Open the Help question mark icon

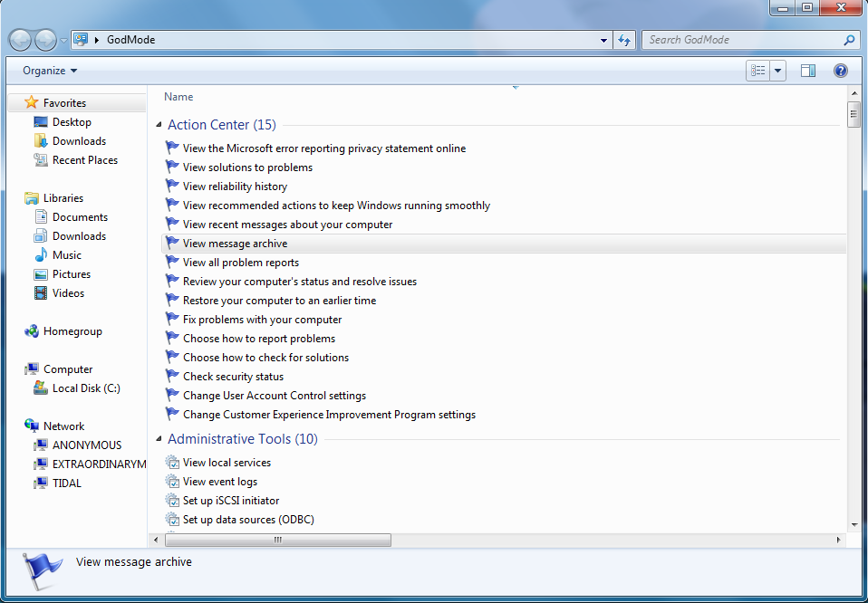pos(840,71)
